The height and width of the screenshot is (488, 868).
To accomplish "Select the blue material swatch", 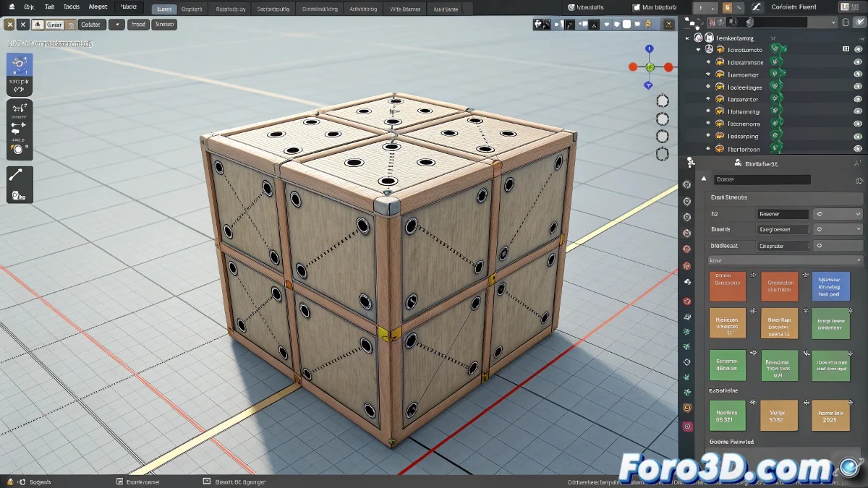I will pyautogui.click(x=830, y=286).
